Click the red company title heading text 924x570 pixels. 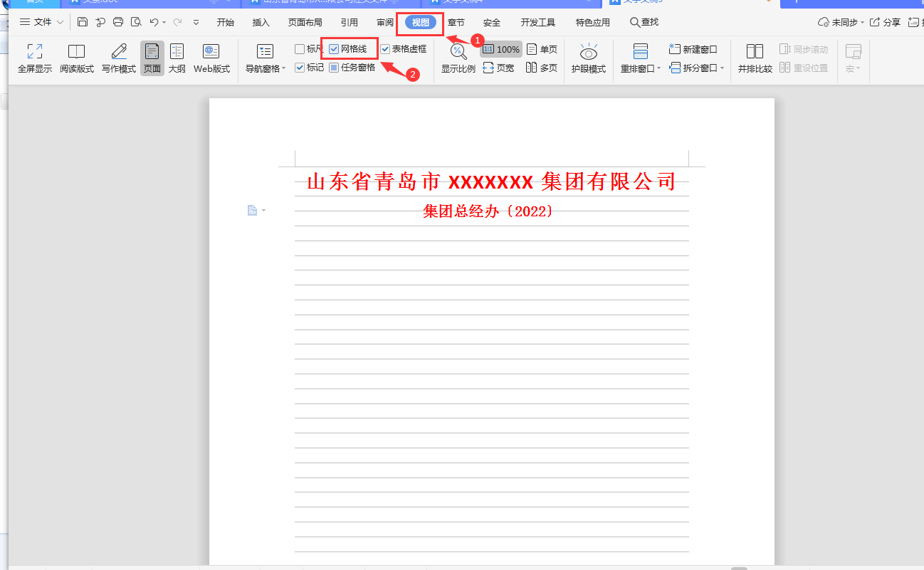[x=491, y=181]
